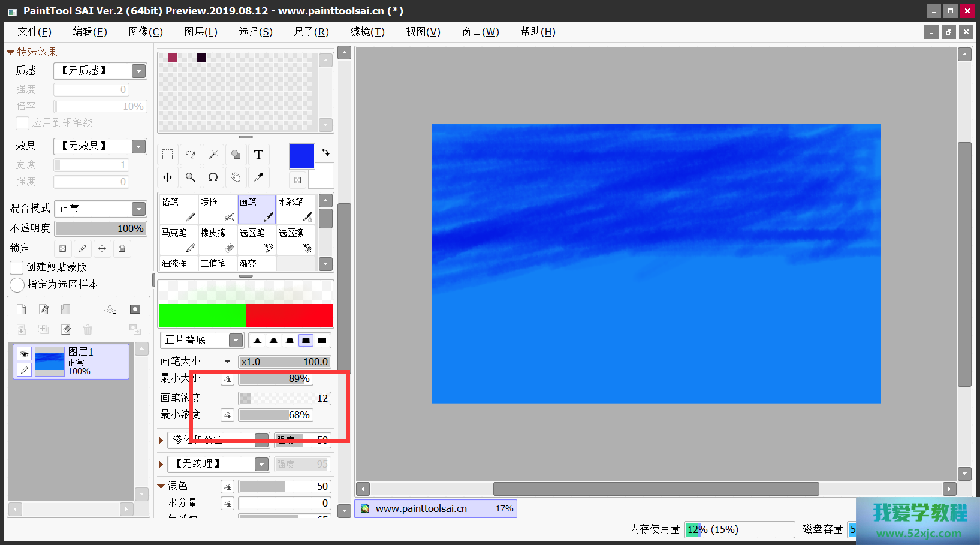The width and height of the screenshot is (980, 545).
Task: Select the eyedropper color picker tool
Action: [x=258, y=177]
